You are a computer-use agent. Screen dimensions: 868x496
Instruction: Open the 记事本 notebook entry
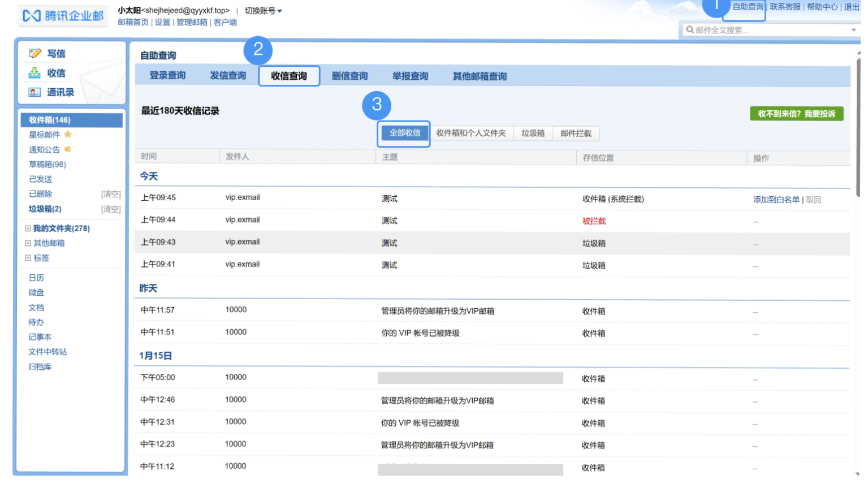point(42,337)
